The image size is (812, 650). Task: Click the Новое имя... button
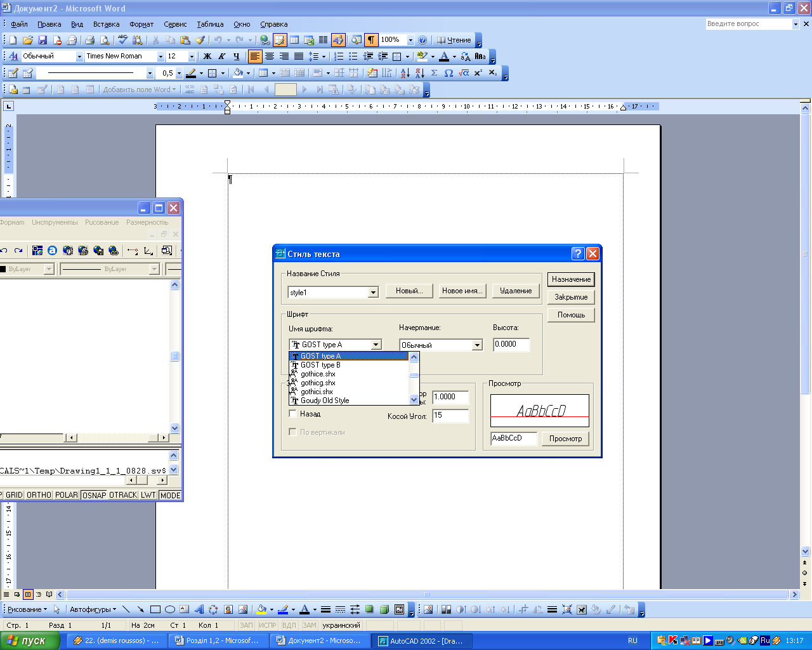click(x=462, y=291)
